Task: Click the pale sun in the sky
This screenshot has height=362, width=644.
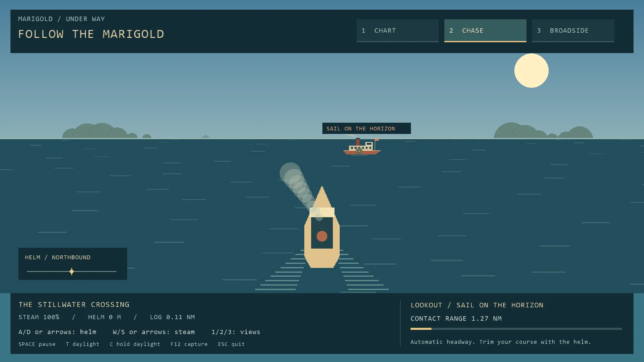Action: point(531,71)
